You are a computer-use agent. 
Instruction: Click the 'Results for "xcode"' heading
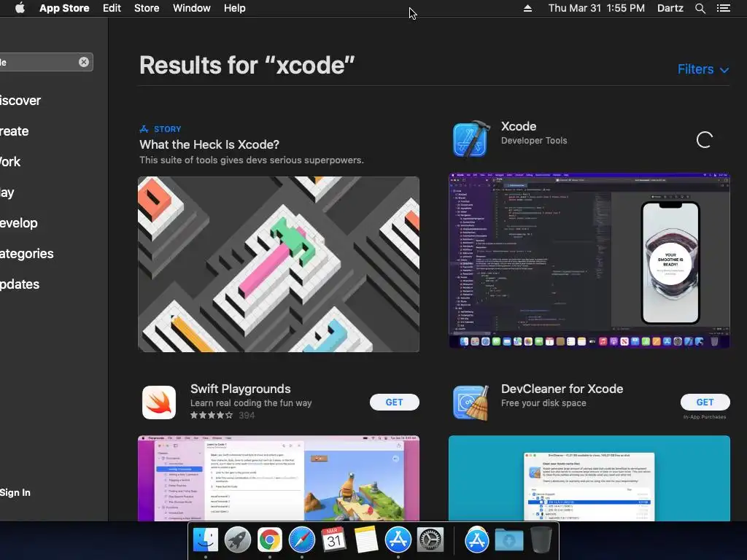247,65
